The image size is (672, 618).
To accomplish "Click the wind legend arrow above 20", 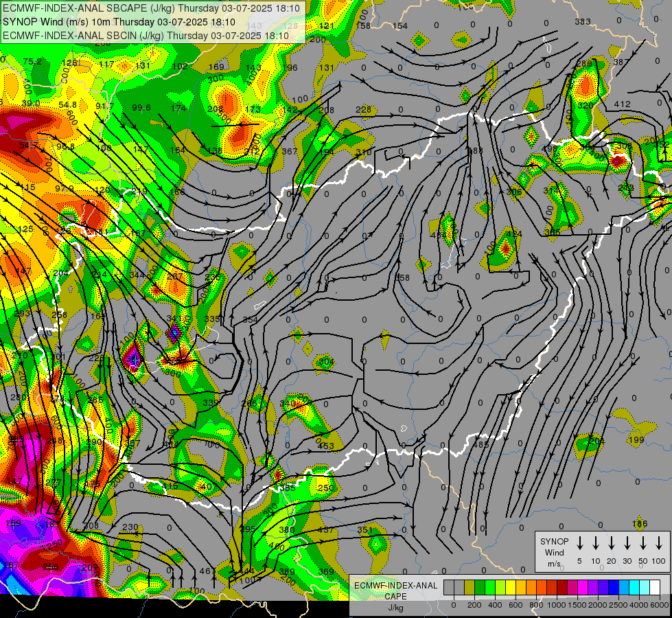I will [611, 542].
